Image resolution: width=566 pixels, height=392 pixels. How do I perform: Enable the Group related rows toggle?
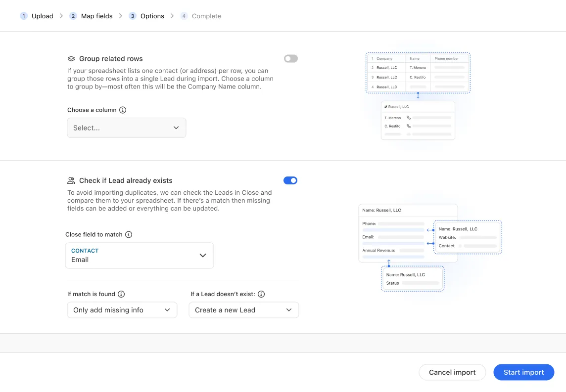(290, 58)
